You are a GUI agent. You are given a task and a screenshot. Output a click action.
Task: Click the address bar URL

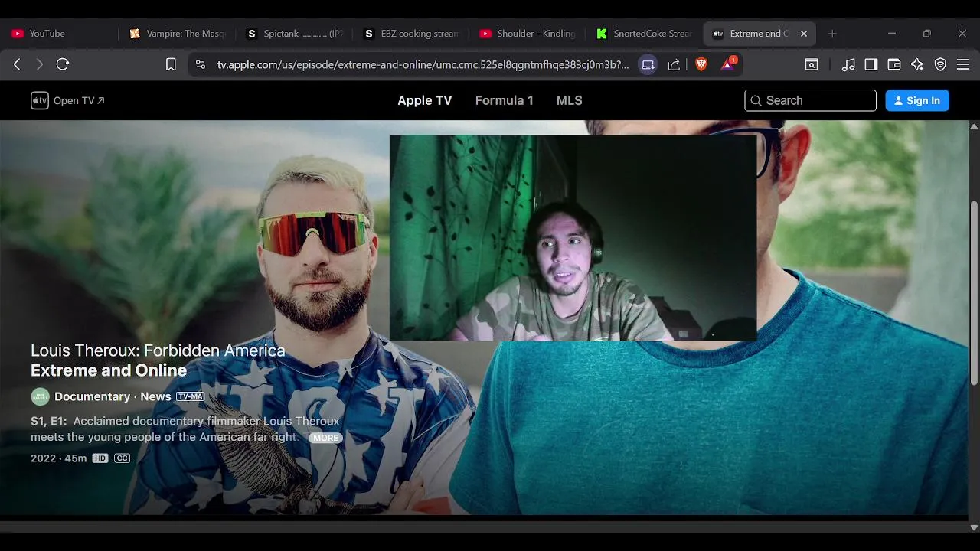tap(423, 65)
